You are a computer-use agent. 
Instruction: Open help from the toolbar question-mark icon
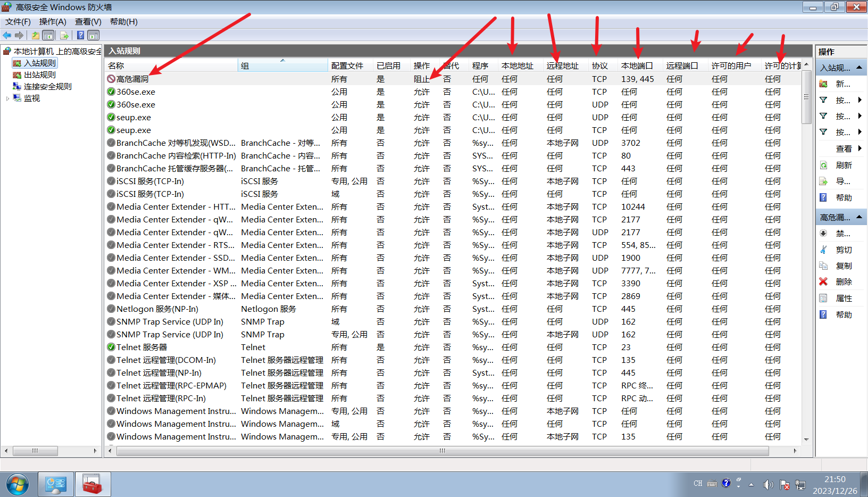80,35
